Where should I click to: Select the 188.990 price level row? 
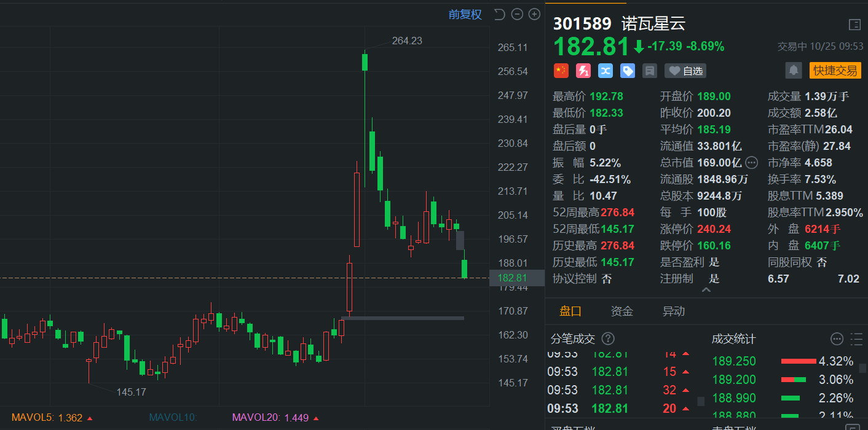pyautogui.click(x=782, y=398)
